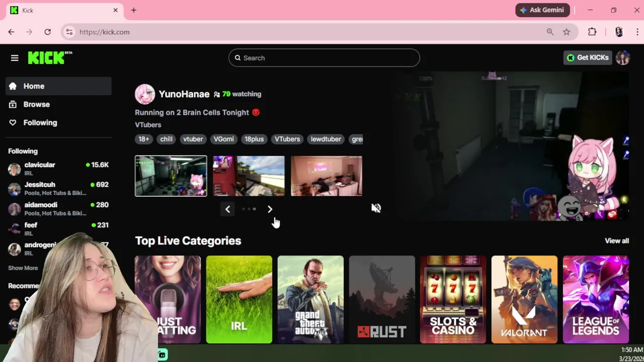The height and width of the screenshot is (362, 644).
Task: Click Ask Gemini button
Action: (x=542, y=10)
